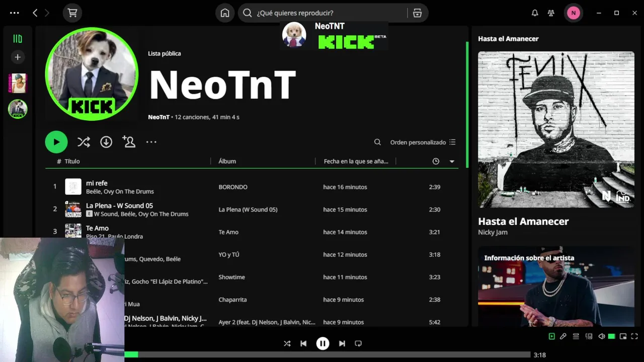Skip to previous track
Viewport: 644px width, 362px height.
[303, 343]
